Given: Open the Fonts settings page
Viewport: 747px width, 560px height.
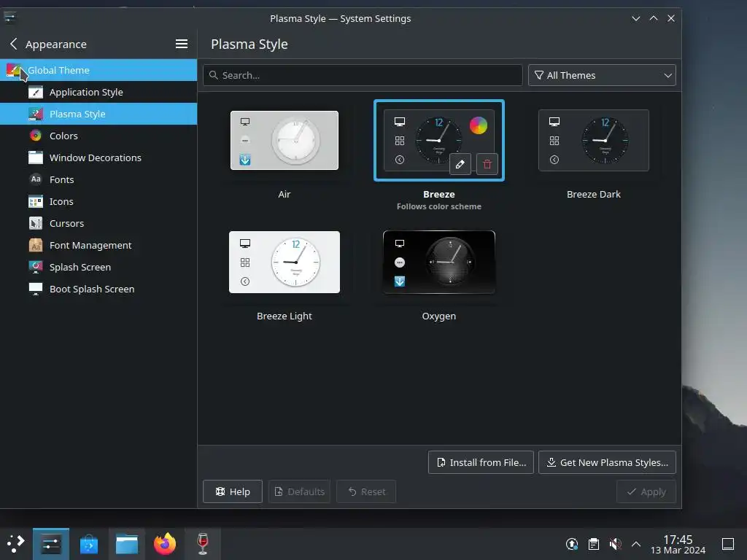Looking at the screenshot, I should pos(98,179).
